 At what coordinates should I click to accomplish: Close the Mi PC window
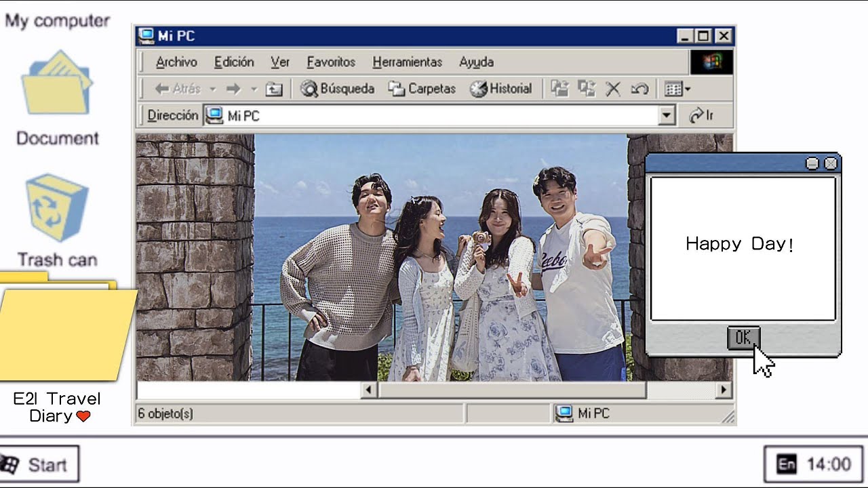click(x=724, y=36)
